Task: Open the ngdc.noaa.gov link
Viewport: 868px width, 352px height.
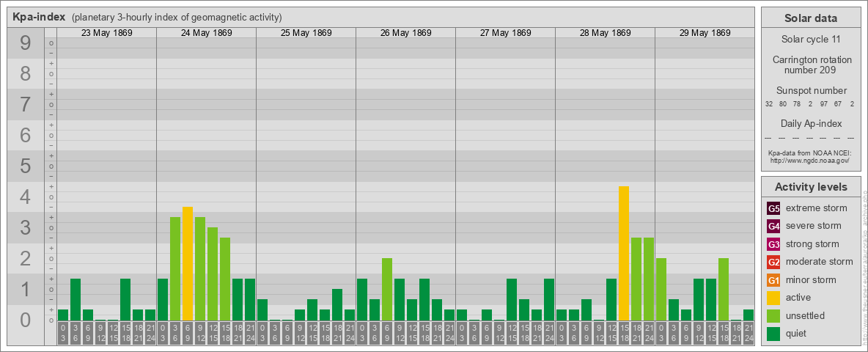Action: tap(809, 160)
